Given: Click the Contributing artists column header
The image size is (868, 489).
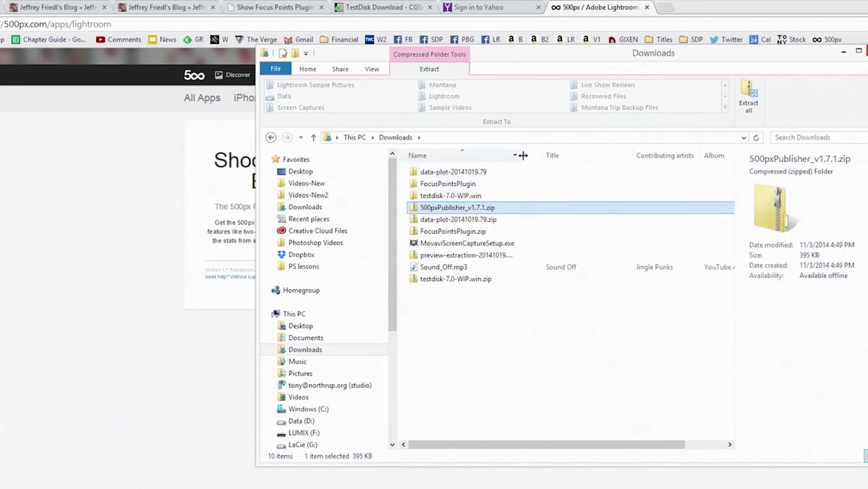Looking at the screenshot, I should tap(665, 156).
